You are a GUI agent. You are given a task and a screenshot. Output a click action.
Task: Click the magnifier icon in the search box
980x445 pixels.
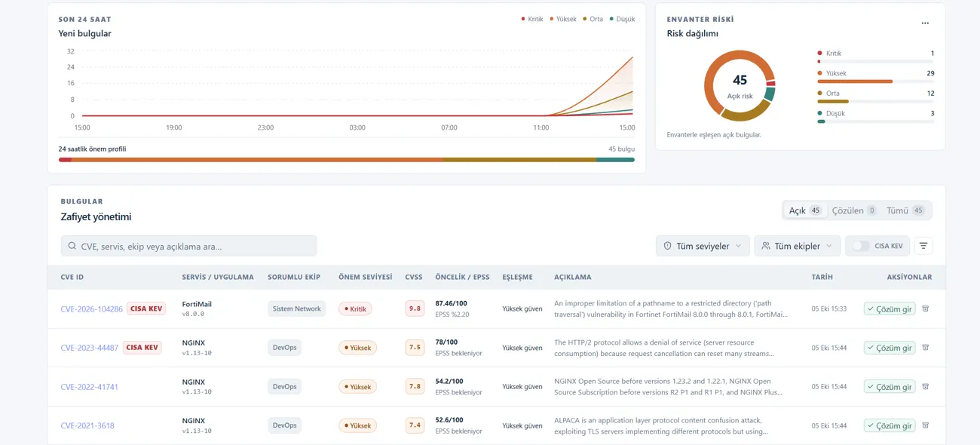point(72,246)
